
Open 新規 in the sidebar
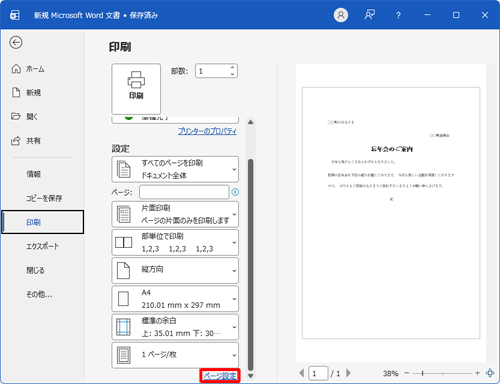[42, 93]
